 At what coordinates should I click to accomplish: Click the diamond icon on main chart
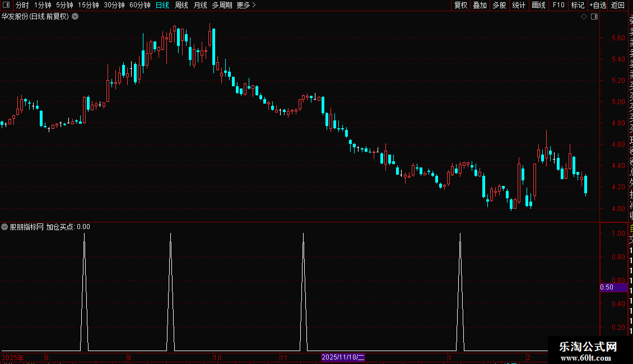pos(584,17)
